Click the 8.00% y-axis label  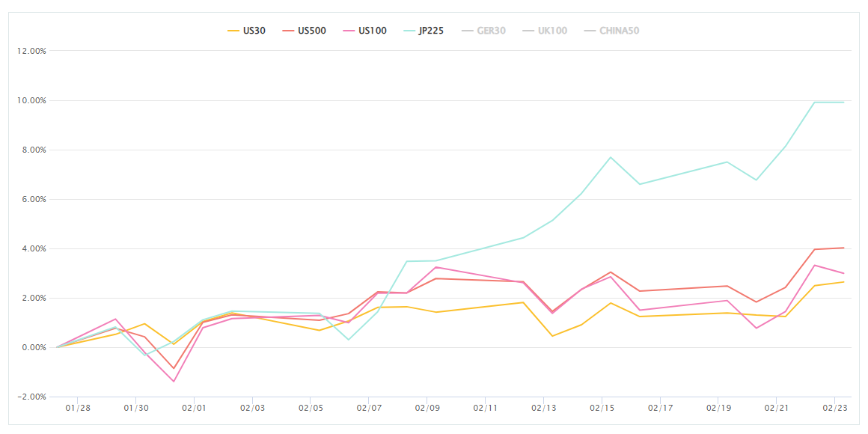[x=34, y=150]
